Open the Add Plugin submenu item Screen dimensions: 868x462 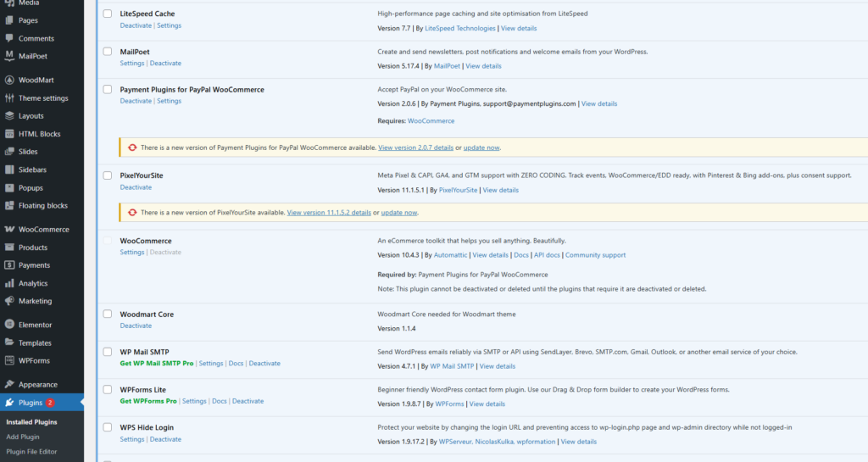[23, 437]
